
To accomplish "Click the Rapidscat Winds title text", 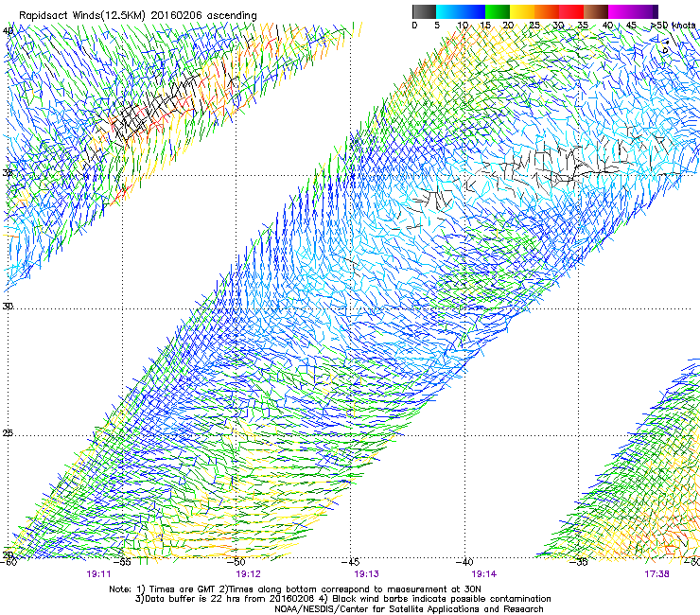I will [x=138, y=16].
